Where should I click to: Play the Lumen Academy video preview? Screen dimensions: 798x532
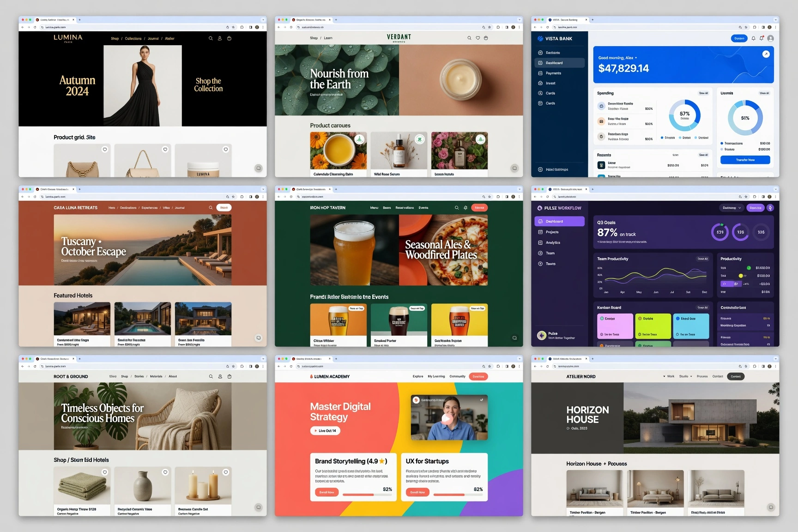446,419
